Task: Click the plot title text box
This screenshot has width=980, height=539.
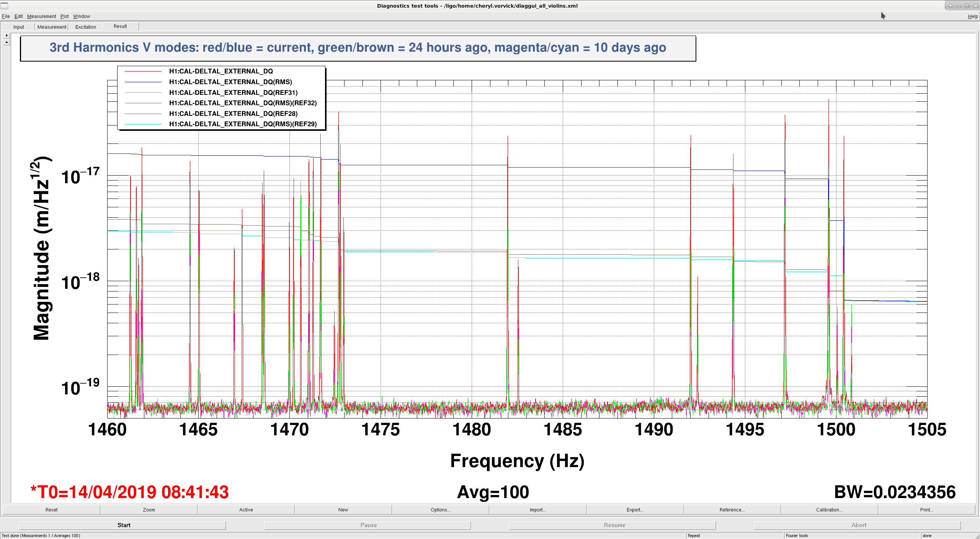Action: [x=358, y=48]
